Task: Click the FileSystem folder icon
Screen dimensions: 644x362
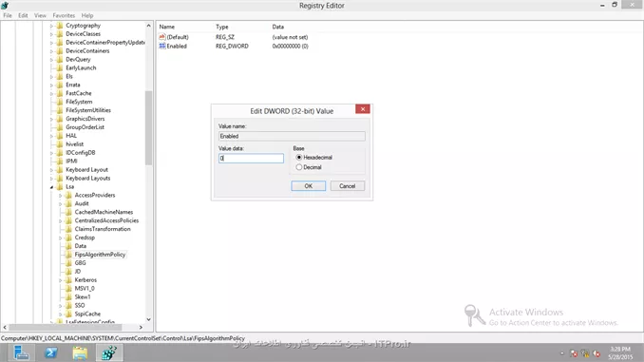Action: 60,102
